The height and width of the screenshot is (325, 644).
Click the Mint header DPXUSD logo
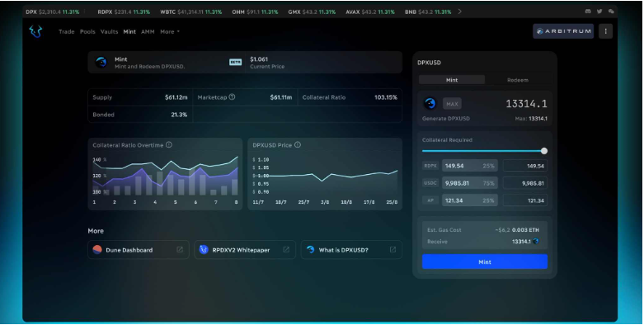click(x=101, y=63)
